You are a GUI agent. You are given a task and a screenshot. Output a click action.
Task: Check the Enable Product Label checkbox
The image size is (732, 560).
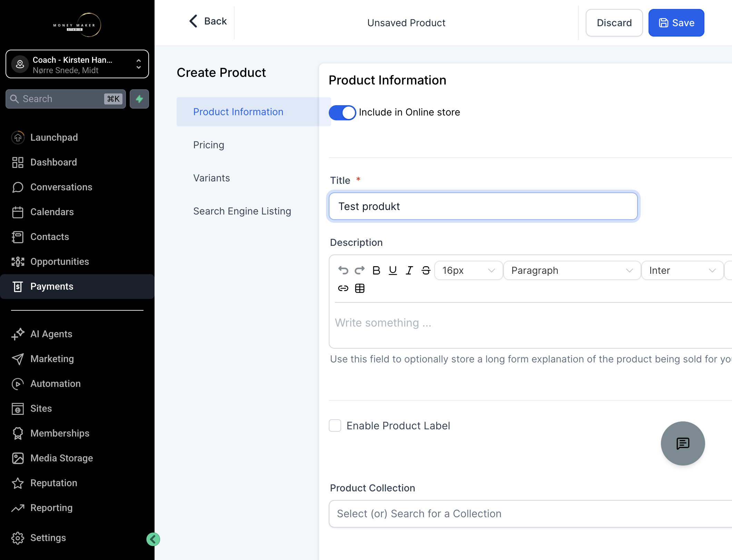(335, 426)
